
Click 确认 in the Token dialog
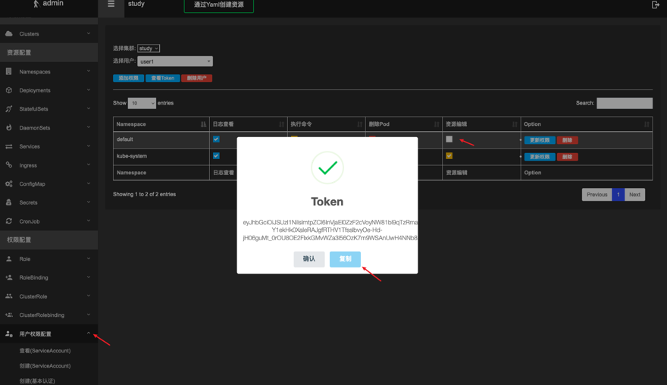tap(309, 259)
